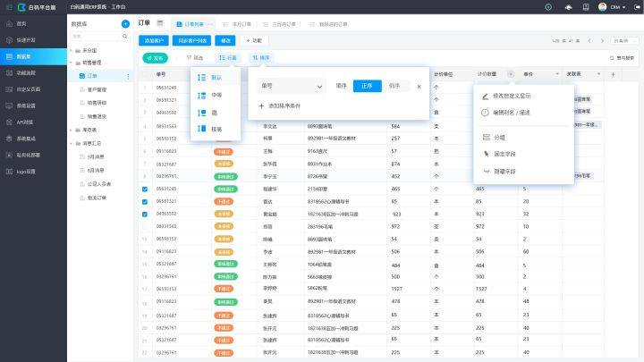The width and height of the screenshot is (644, 362).
Task: Choose 默认 row height option
Action: 216,78
